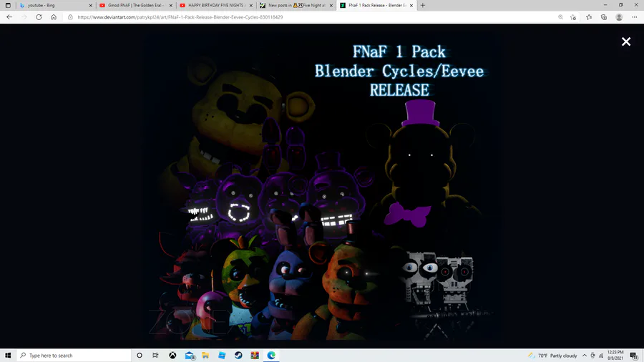The image size is (644, 362).
Task: Open a new browser tab
Action: (423, 5)
